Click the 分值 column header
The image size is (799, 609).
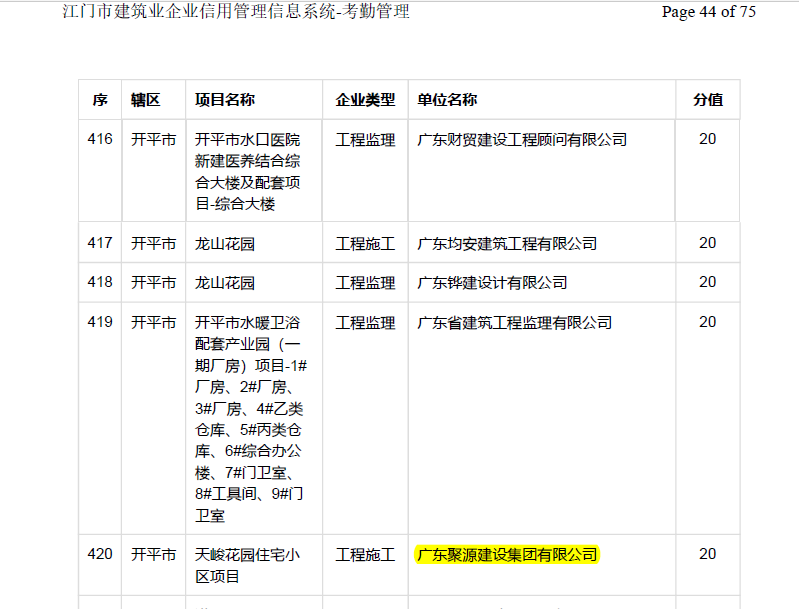(708, 100)
